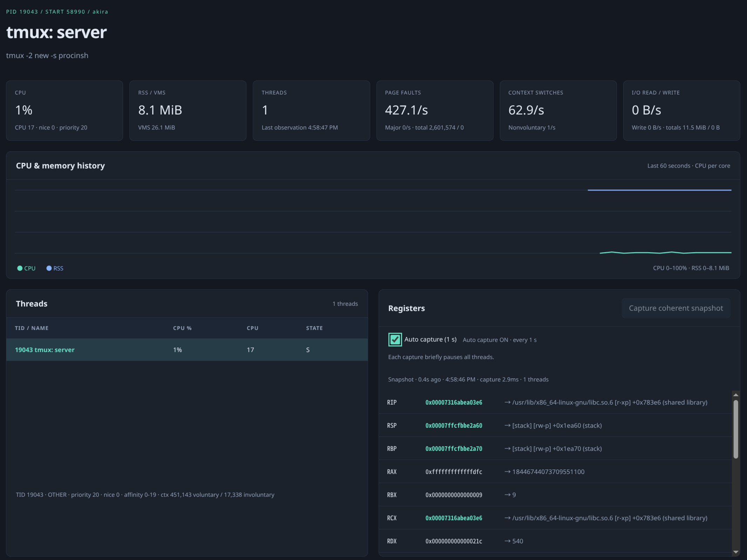Click the Registers panel heading
The image size is (747, 560).
coord(406,308)
